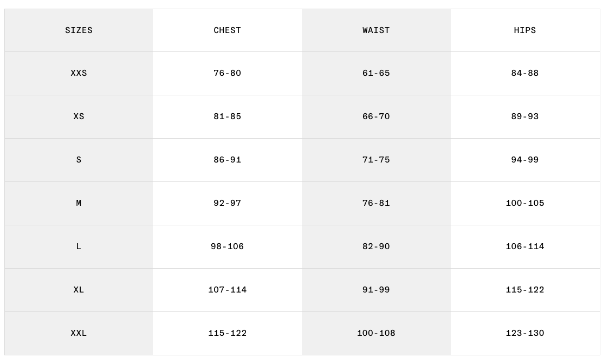Click chest value 76-80
The width and height of the screenshot is (609, 364).
(x=227, y=73)
